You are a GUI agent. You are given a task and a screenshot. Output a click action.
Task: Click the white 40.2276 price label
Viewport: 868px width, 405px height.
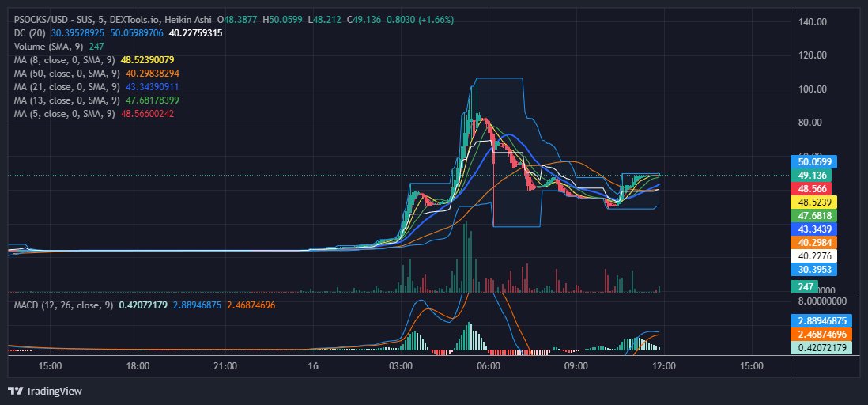[x=815, y=256]
